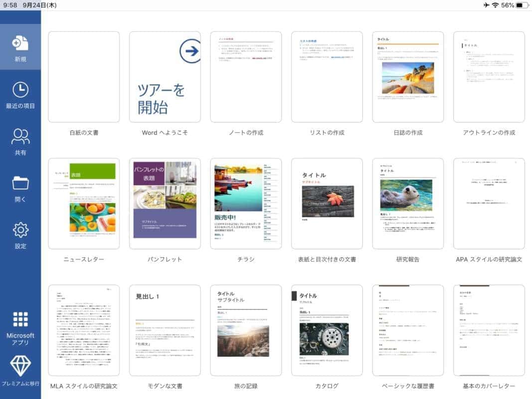Open the MLA スタイルの研究論文 template thumbnail

click(x=84, y=330)
